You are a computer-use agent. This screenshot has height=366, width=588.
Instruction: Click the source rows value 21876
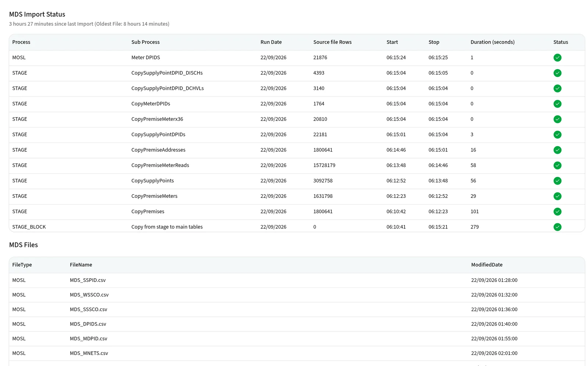[320, 58]
